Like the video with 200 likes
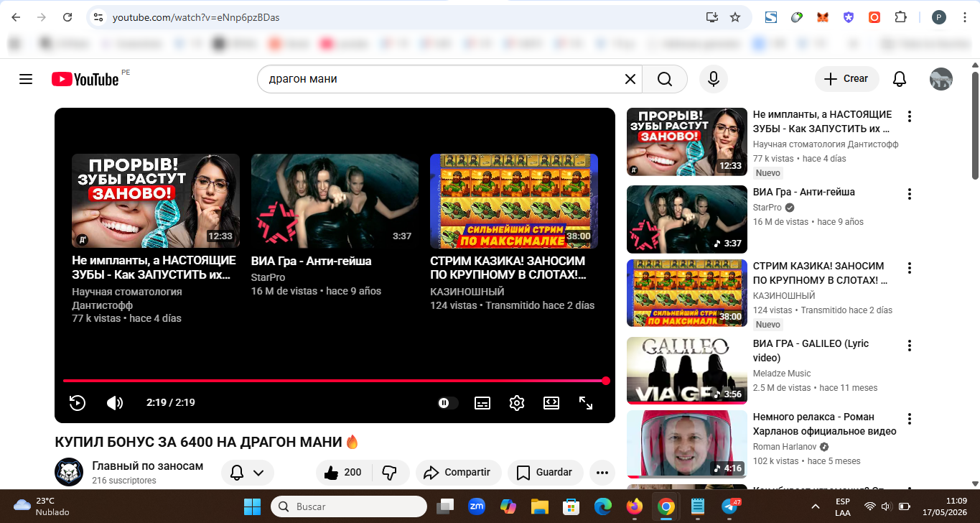Viewport: 980px width, 523px height. (342, 473)
